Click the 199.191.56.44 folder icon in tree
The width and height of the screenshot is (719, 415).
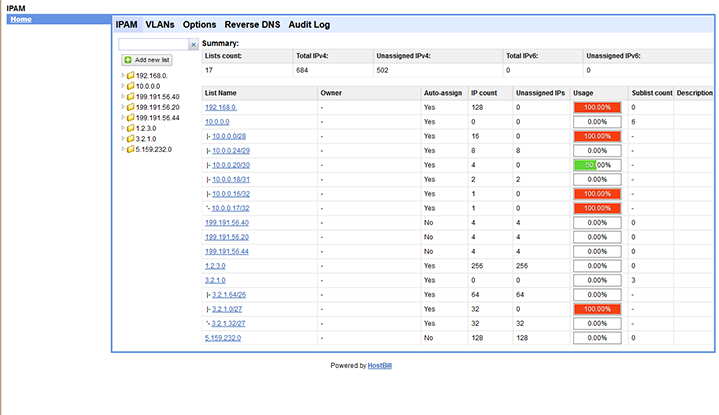click(x=130, y=117)
